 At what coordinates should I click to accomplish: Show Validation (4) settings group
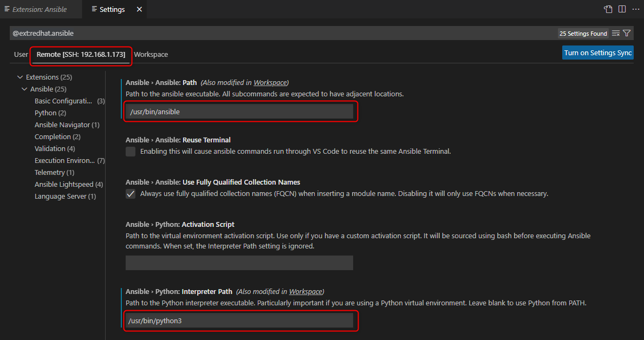[55, 149]
